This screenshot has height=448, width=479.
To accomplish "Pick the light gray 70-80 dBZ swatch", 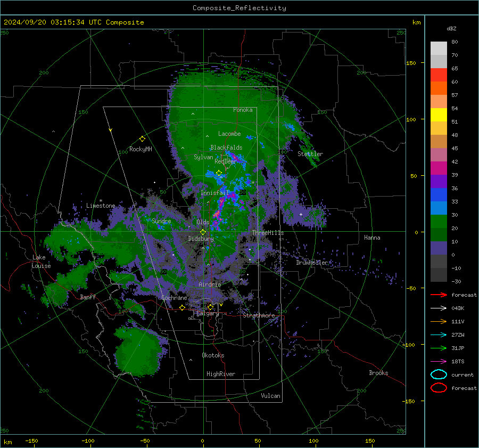I will click(439, 48).
